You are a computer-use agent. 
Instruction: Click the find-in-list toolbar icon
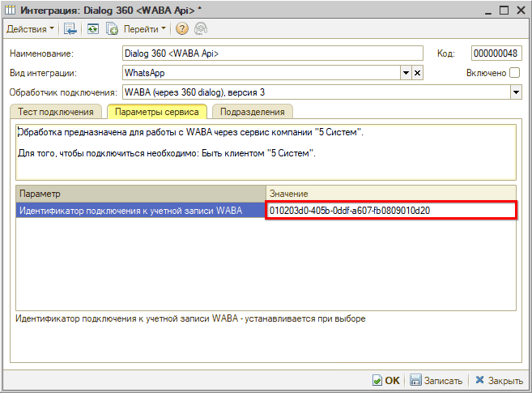coord(71,29)
